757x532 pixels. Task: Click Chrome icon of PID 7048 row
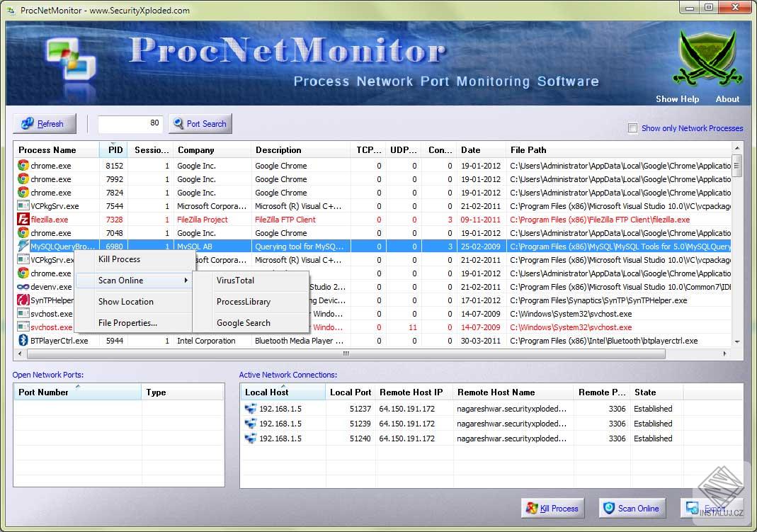click(23, 232)
